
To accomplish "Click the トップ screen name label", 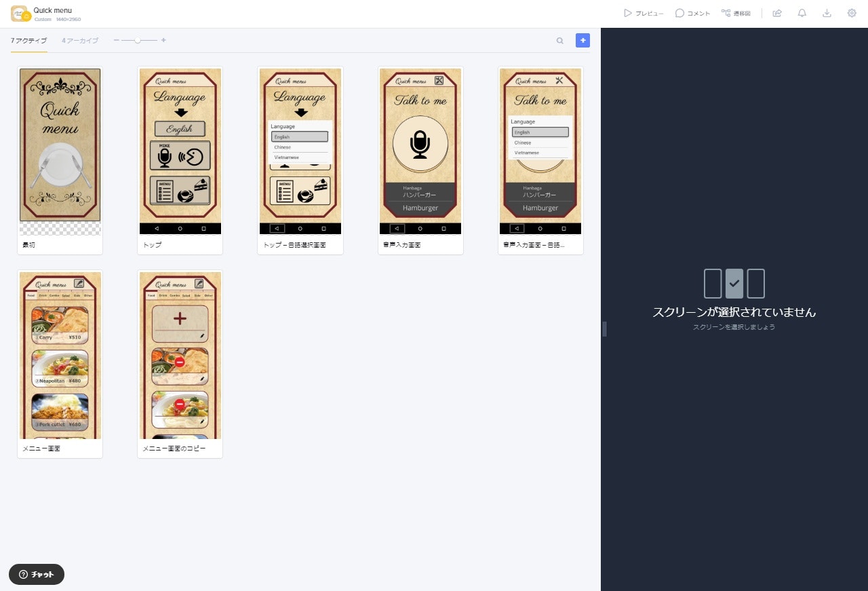I will [152, 245].
